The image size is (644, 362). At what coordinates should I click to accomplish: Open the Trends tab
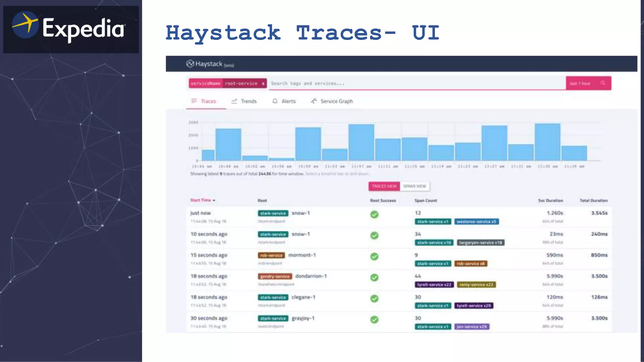pyautogui.click(x=248, y=101)
